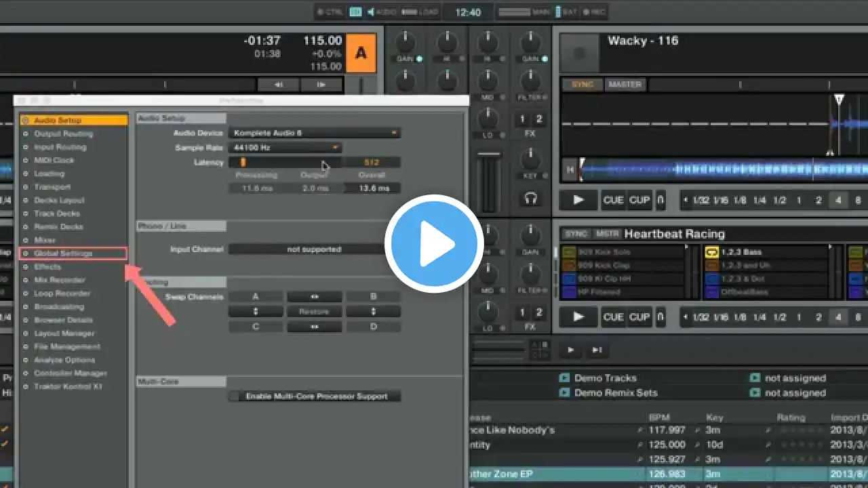Select Global Settings in preferences list
868x488 pixels.
[73, 253]
